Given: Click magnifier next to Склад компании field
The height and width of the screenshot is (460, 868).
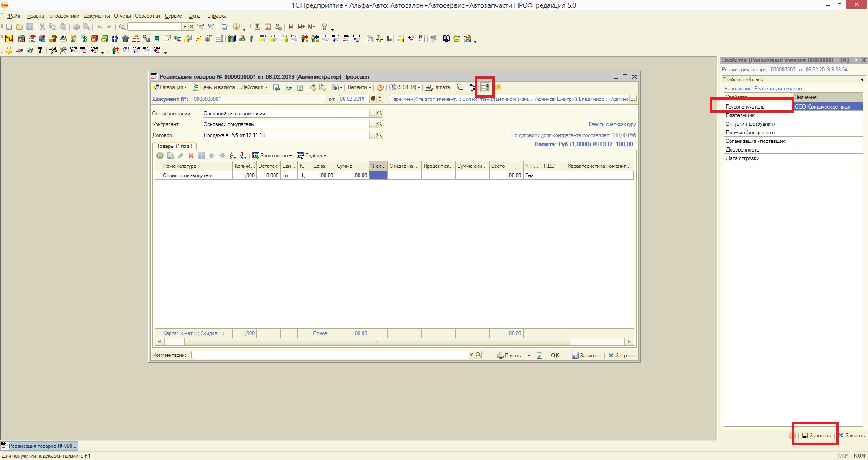Looking at the screenshot, I should point(380,114).
